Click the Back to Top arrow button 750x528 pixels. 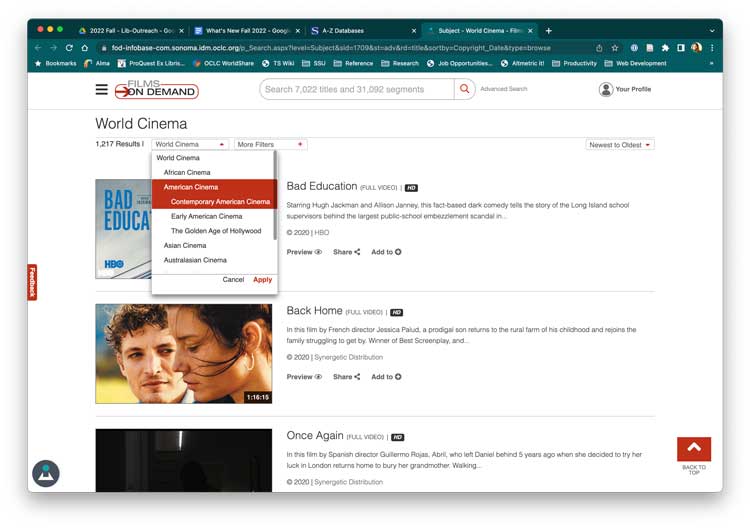coord(694,449)
